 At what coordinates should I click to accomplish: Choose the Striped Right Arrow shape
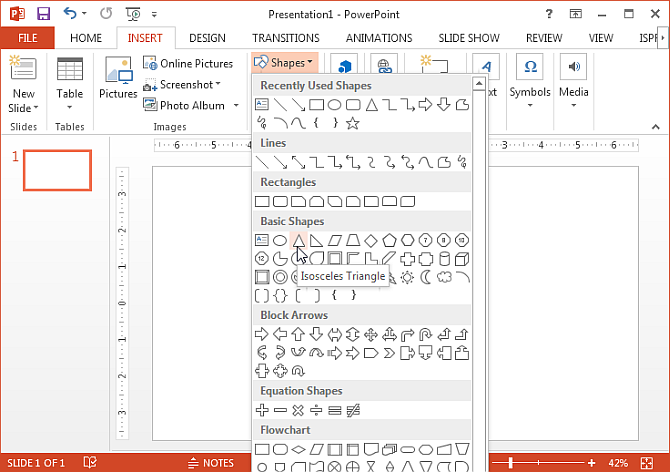tap(335, 353)
